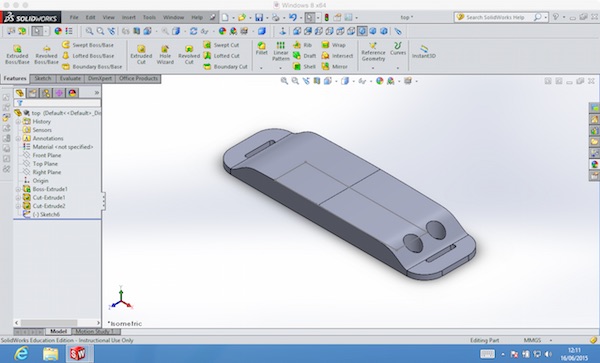This screenshot has width=600, height=363.
Task: Open the Tools menu
Action: click(x=149, y=17)
